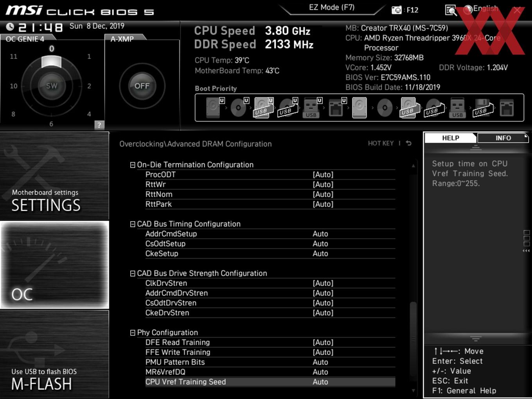Select the UEFI network boot icon

[337, 108]
